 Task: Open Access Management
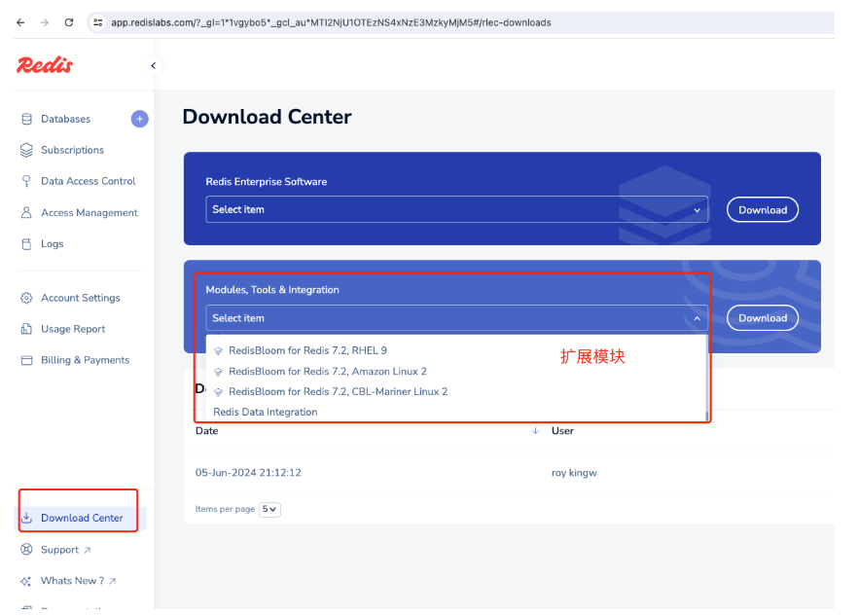pos(89,213)
